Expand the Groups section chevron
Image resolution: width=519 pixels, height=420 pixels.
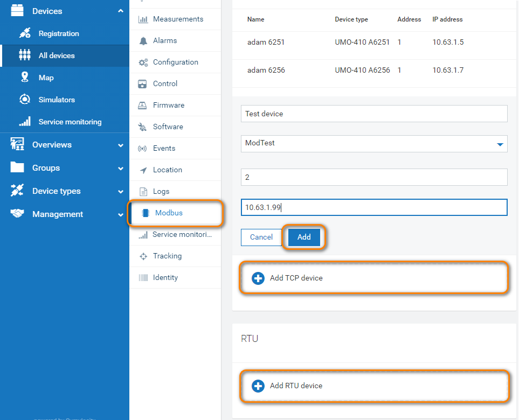[x=121, y=169]
